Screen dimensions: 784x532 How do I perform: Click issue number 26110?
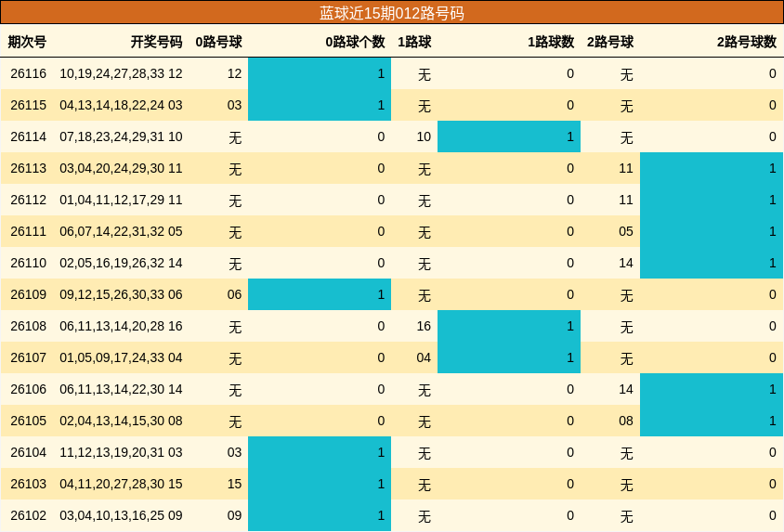click(29, 264)
